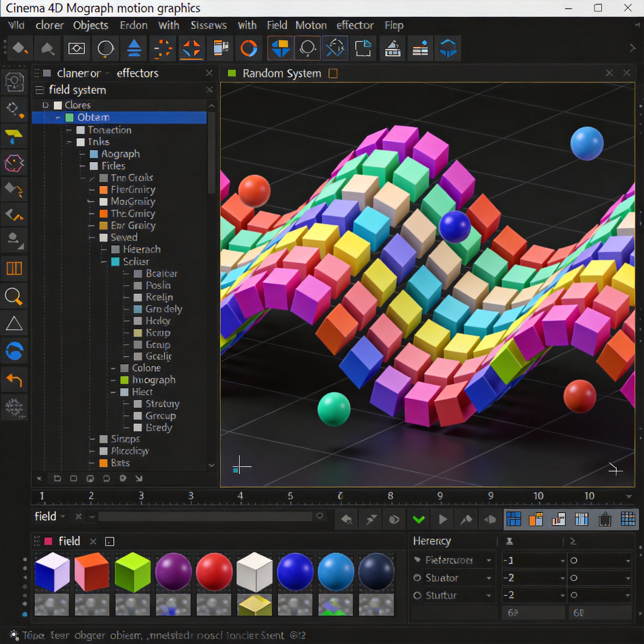Click the orange undo arrow in the sidebar

(14, 380)
